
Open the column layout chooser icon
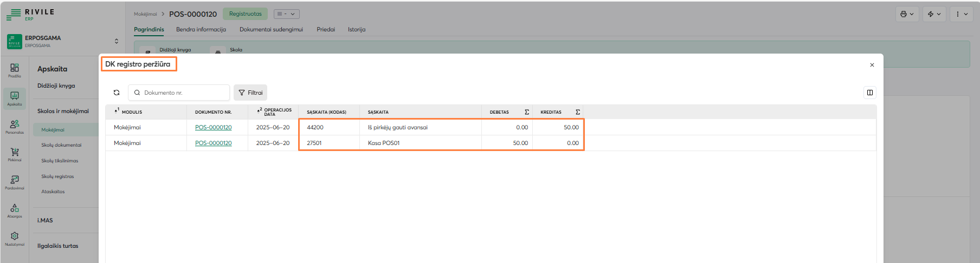coord(869,93)
